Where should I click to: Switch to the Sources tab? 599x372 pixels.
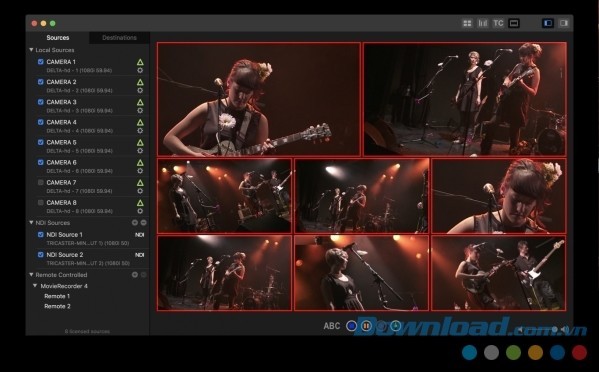[58, 37]
